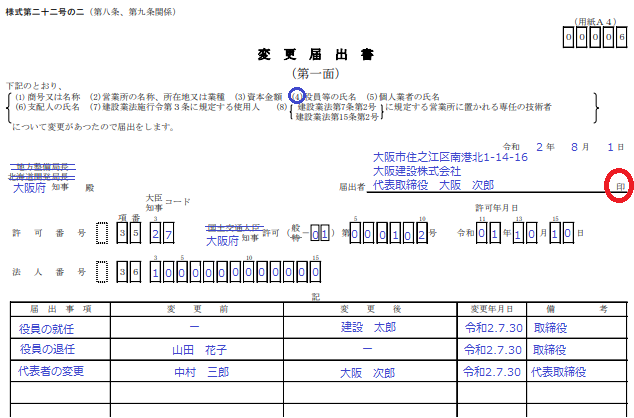Click the 届出事項 column header
Screen dimensions: 634x418
coord(61,310)
